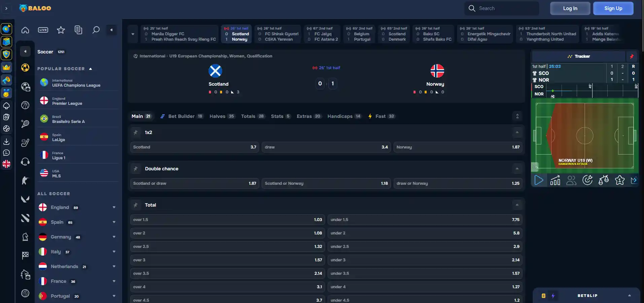Open the lineups people icon in tracker

coord(571,180)
